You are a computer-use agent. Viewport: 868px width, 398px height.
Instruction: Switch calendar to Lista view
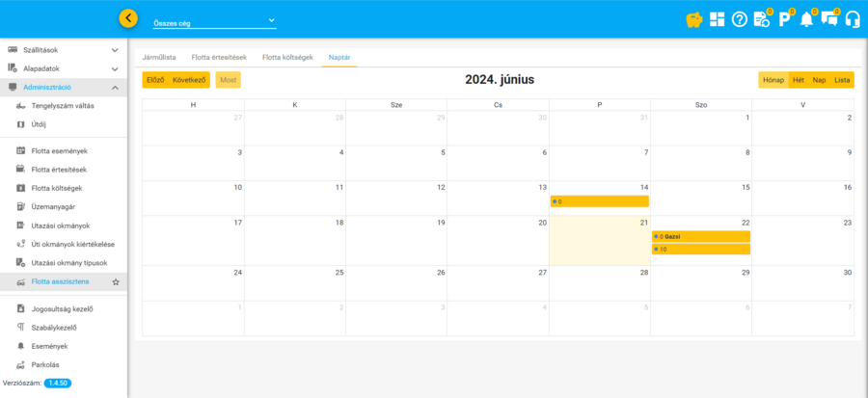pyautogui.click(x=842, y=80)
